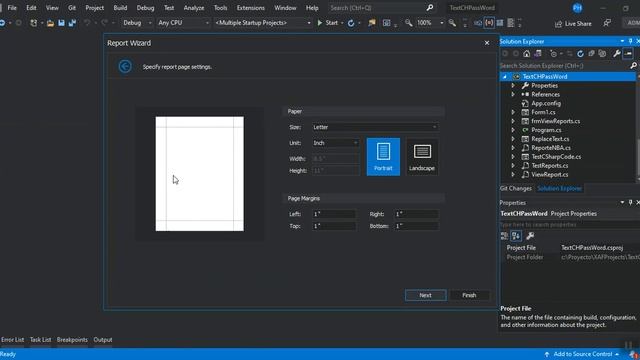This screenshot has height=360, width=640.
Task: Click the search icon in the title search box
Action: pyautogui.click(x=430, y=8)
